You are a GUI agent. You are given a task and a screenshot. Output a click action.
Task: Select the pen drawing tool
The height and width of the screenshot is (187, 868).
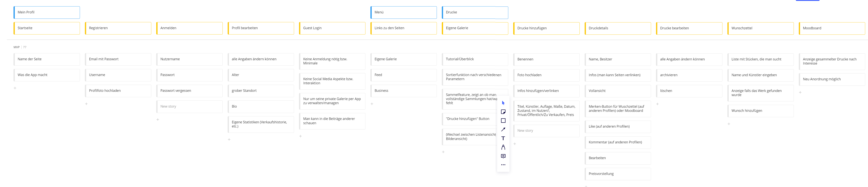[503, 147]
